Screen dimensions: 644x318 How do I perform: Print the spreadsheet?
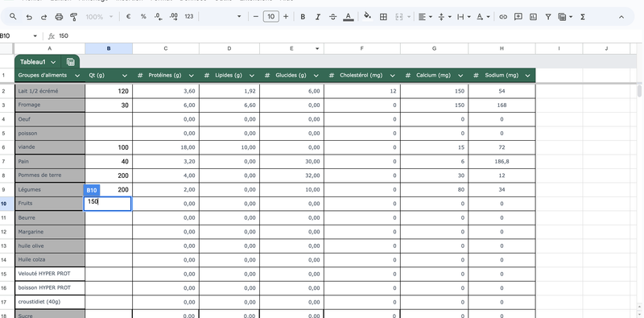tap(59, 17)
